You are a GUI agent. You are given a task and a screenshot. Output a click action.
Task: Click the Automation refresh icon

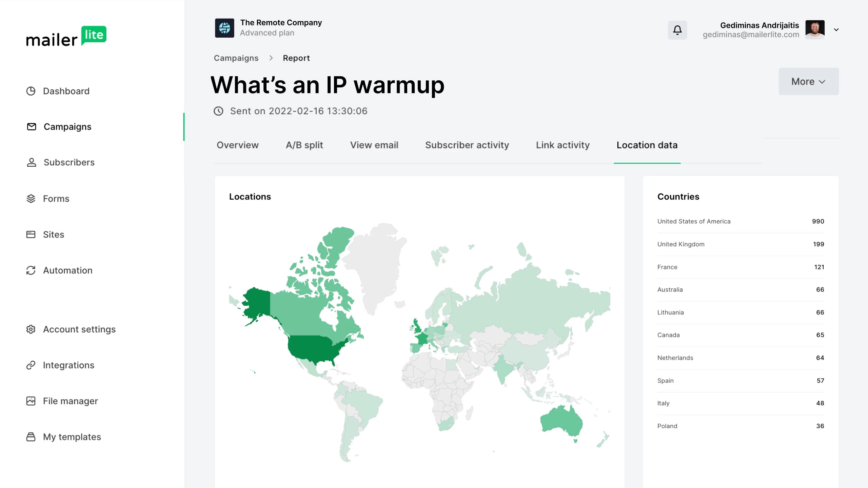pos(31,270)
